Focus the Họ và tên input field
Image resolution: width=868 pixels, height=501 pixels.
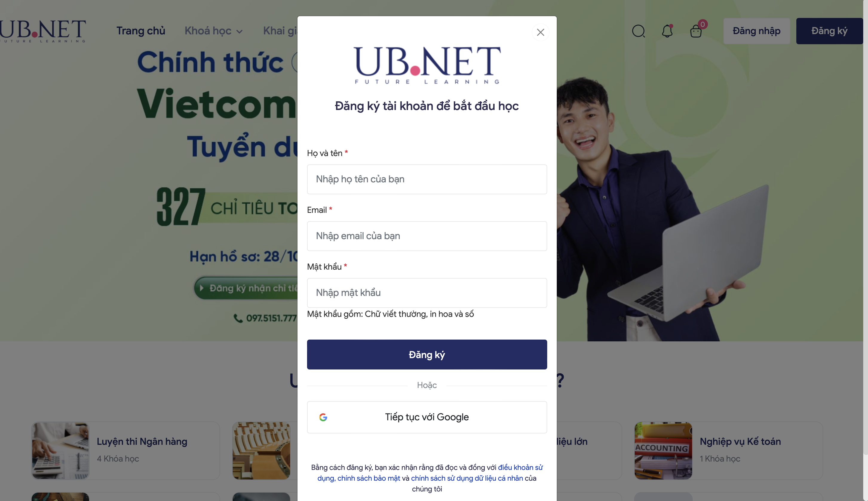[x=427, y=179]
